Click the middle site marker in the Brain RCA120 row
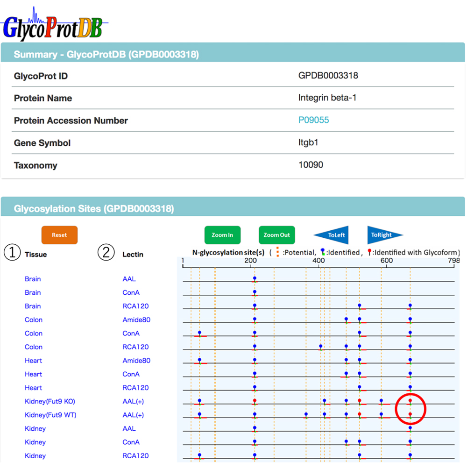This screenshot has width=467, height=476. (360, 305)
